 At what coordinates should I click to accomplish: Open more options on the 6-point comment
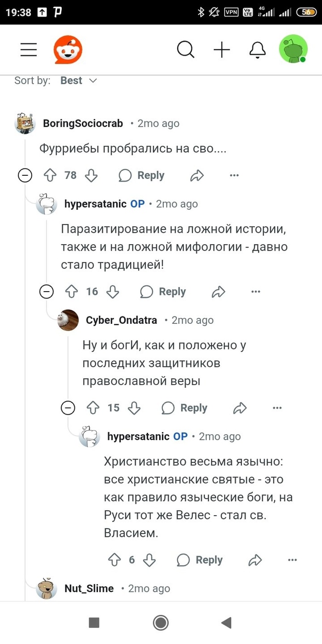[292, 560]
